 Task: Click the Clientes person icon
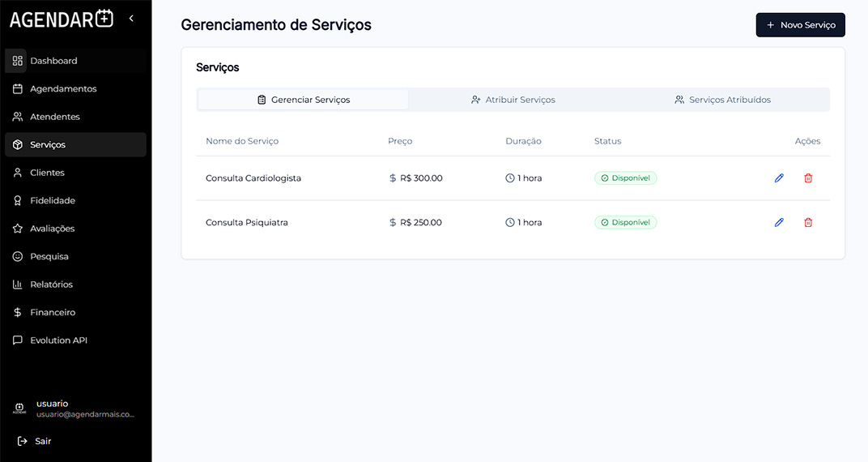pyautogui.click(x=18, y=173)
